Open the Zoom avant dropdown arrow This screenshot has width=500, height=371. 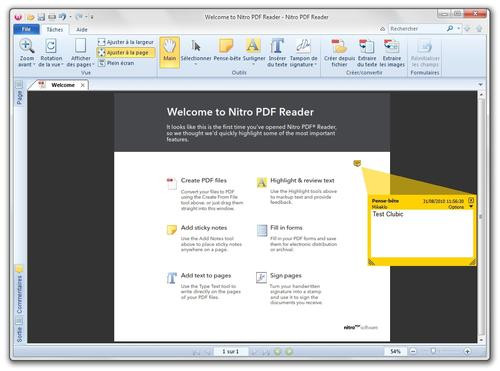(x=34, y=65)
